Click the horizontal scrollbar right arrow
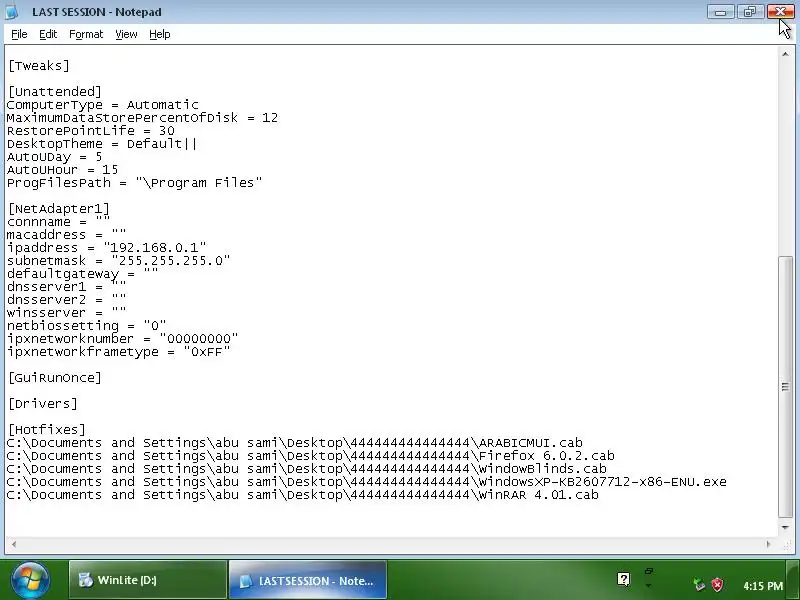The width and height of the screenshot is (800, 600). [768, 544]
